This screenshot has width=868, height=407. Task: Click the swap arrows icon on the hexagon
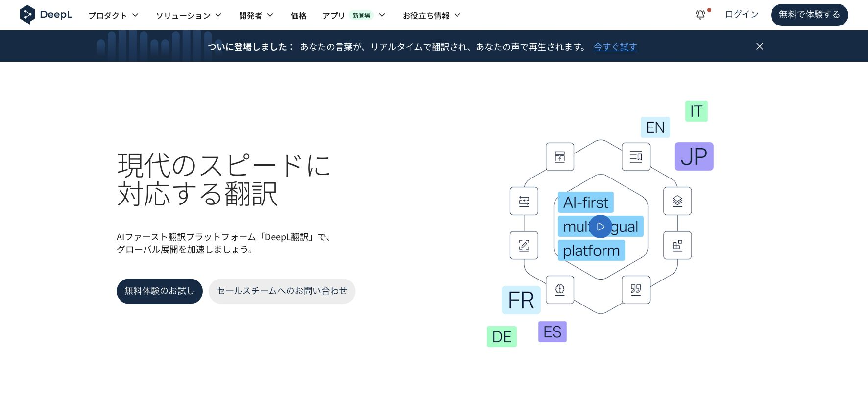[x=524, y=201]
